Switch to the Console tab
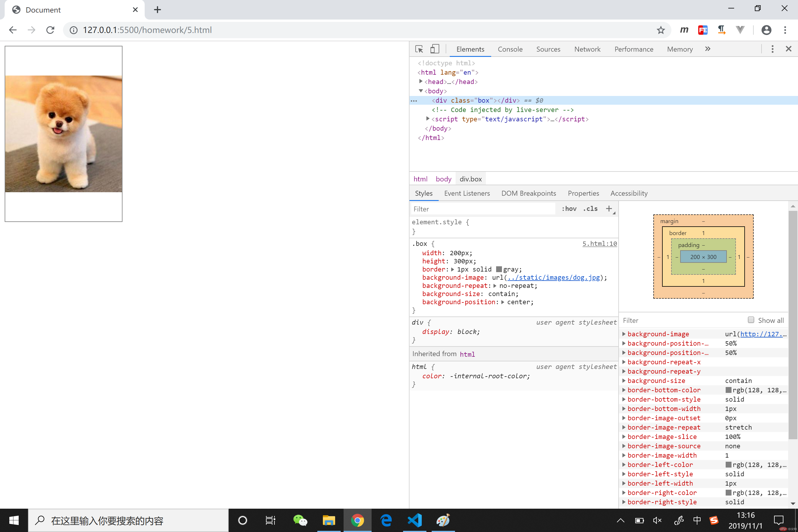Screen dimensions: 798x532 coord(510,49)
